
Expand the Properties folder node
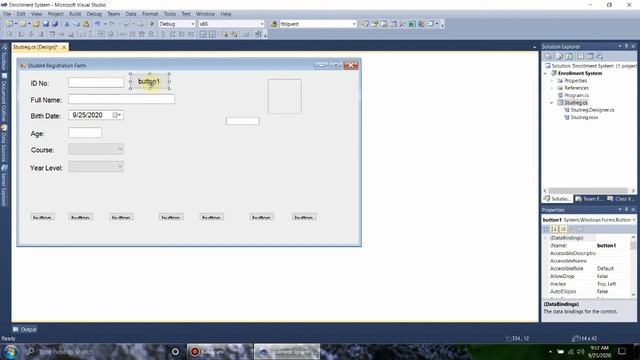click(x=552, y=81)
